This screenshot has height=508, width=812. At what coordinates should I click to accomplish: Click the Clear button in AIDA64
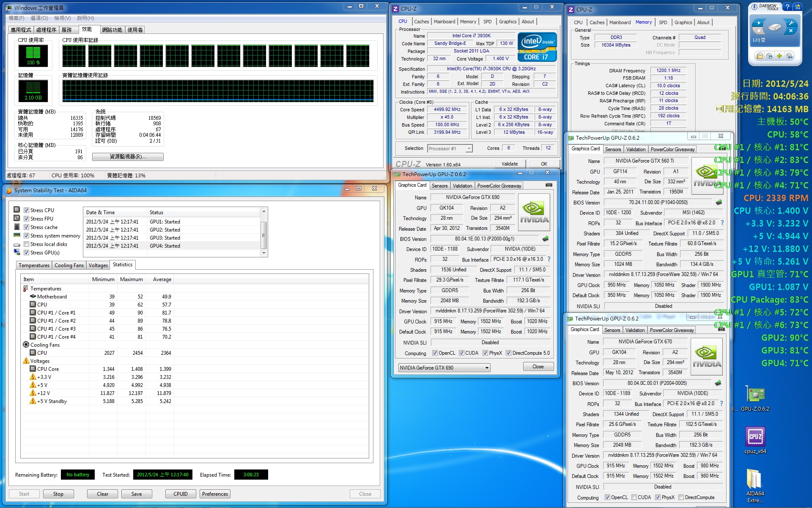(103, 494)
